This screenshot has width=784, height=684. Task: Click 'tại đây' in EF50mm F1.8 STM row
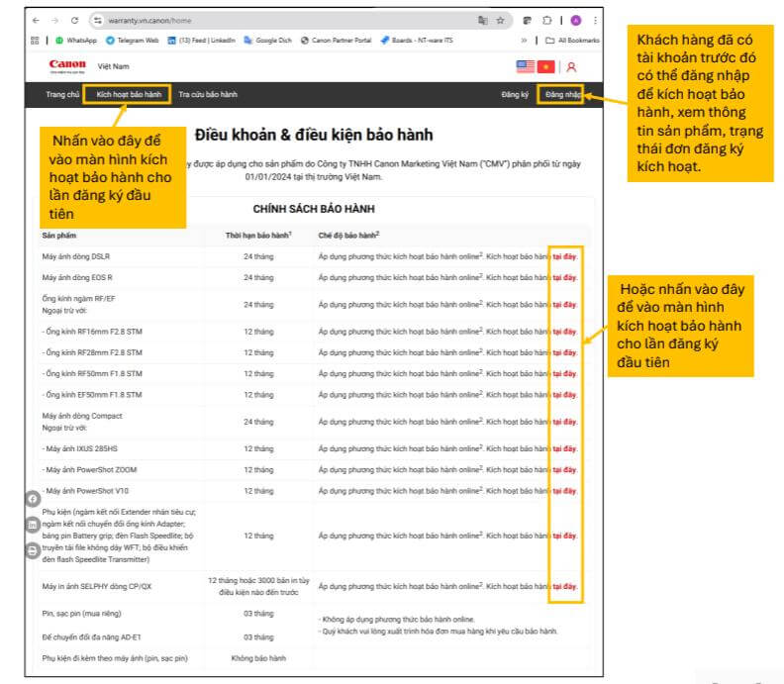click(564, 395)
